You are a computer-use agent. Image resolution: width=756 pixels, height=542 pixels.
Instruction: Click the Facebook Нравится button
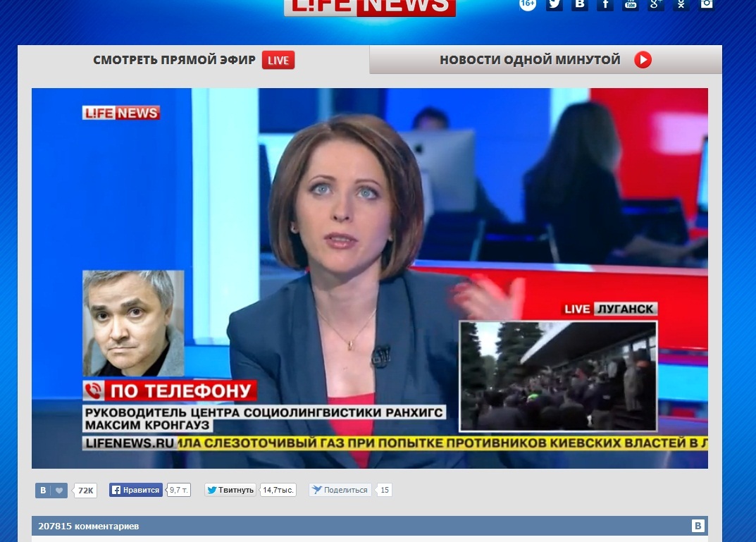[x=136, y=490]
